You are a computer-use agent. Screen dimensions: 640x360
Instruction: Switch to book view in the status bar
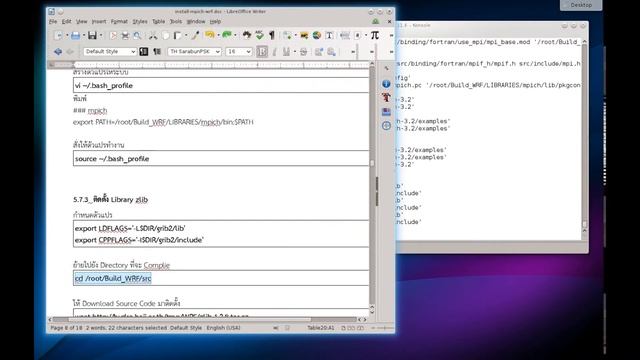click(x=360, y=328)
